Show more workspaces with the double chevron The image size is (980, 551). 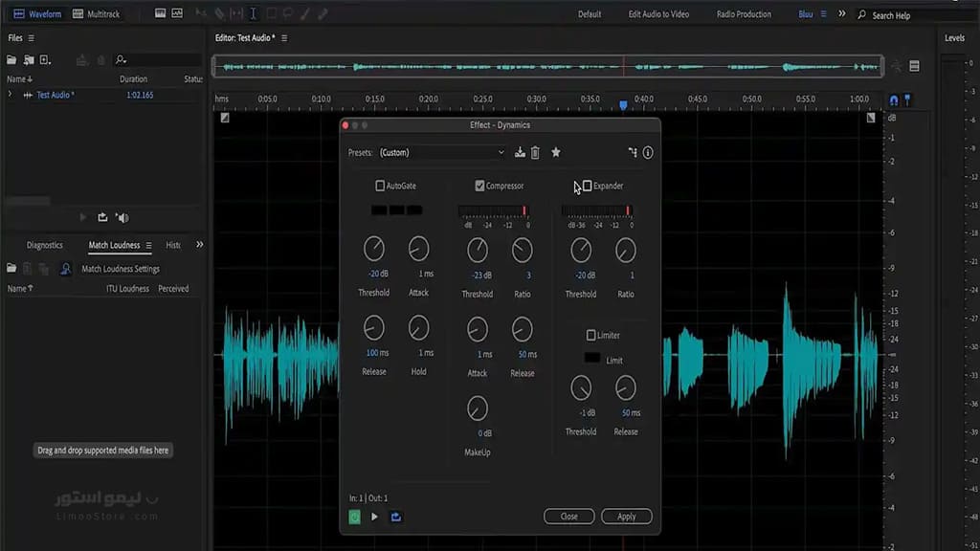(x=842, y=13)
